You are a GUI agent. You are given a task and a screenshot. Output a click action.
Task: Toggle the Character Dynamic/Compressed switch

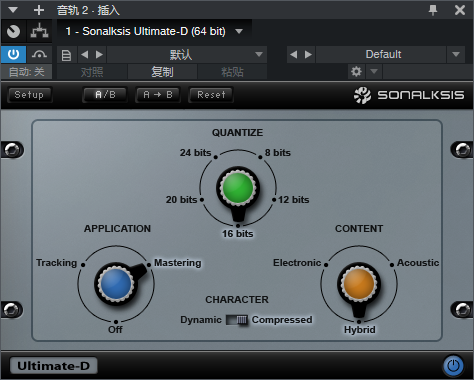(237, 320)
